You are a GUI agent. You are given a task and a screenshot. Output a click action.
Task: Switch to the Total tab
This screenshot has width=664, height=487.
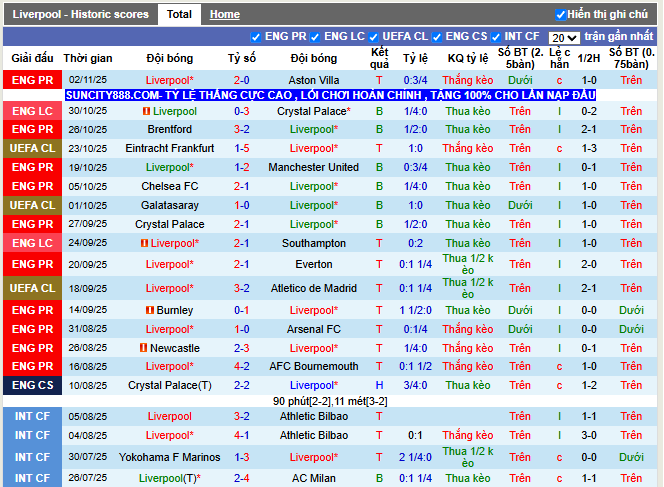[x=179, y=14]
